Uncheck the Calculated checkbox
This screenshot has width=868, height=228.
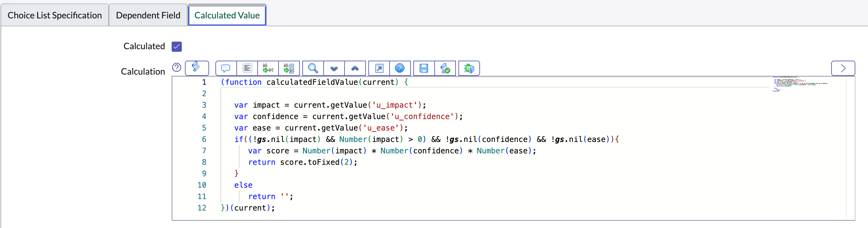(177, 46)
